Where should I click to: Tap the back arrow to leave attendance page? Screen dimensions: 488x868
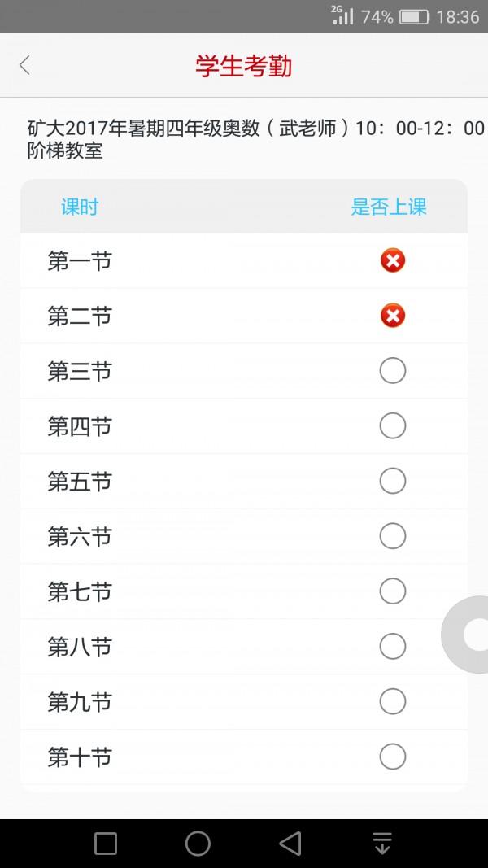tap(24, 65)
